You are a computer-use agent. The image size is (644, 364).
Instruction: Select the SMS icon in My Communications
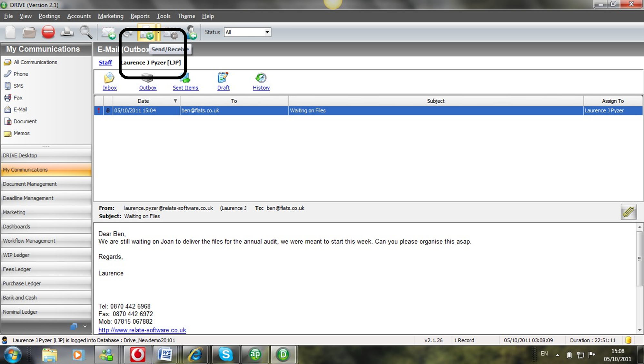[7, 86]
